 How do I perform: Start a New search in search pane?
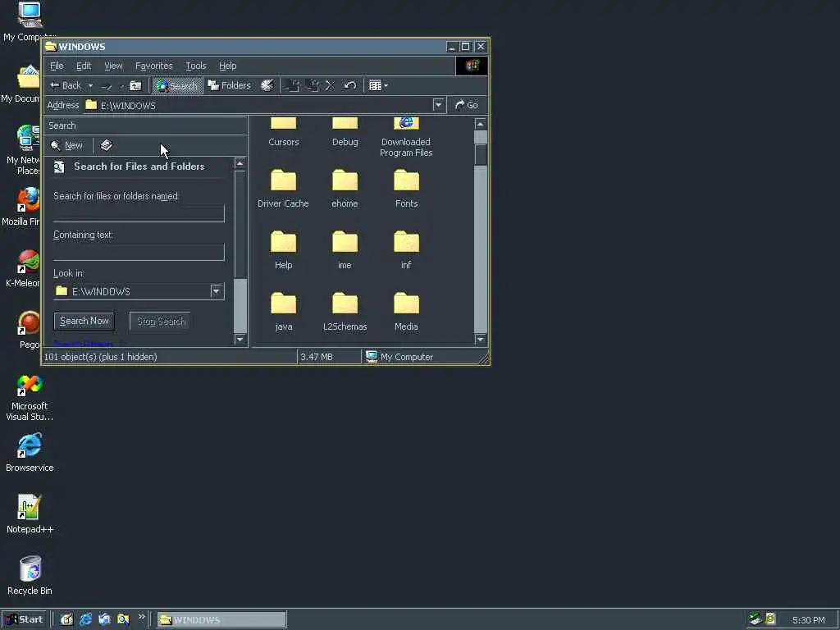pyautogui.click(x=66, y=146)
